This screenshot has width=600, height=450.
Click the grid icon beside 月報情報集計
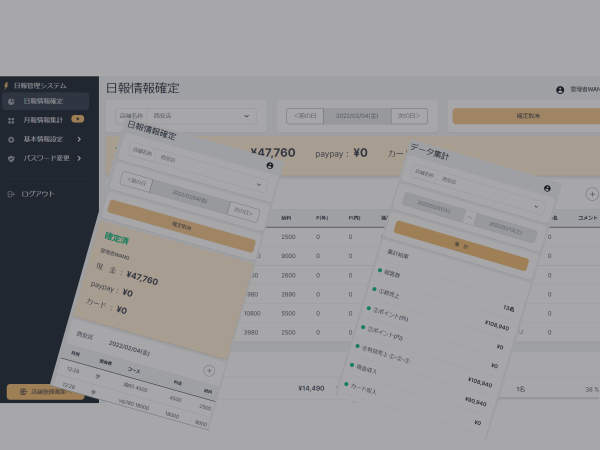click(11, 120)
